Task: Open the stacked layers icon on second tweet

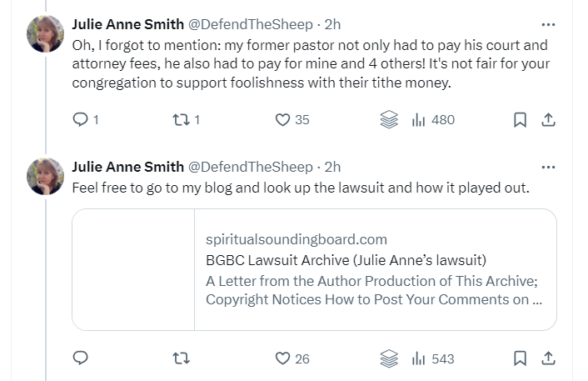Action: coord(389,358)
